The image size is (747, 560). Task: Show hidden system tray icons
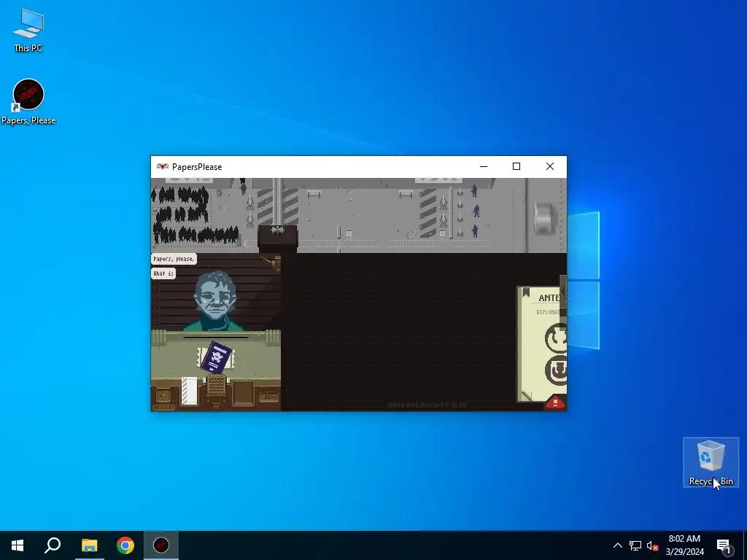coord(617,545)
